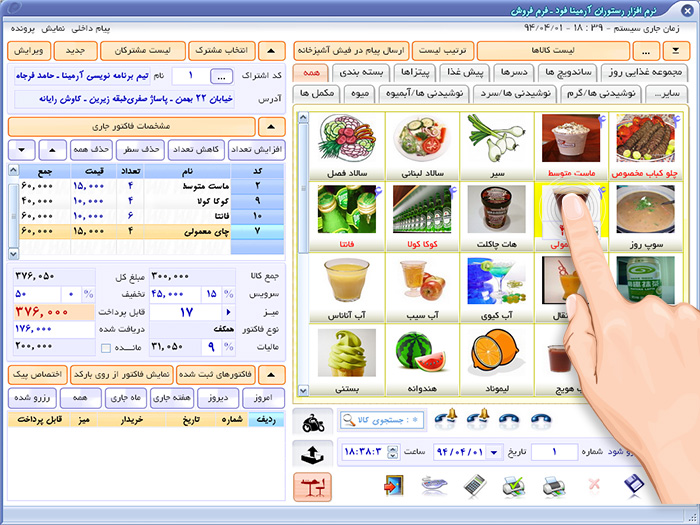
Task: Click the fourth blue phone icon
Action: click(x=541, y=420)
